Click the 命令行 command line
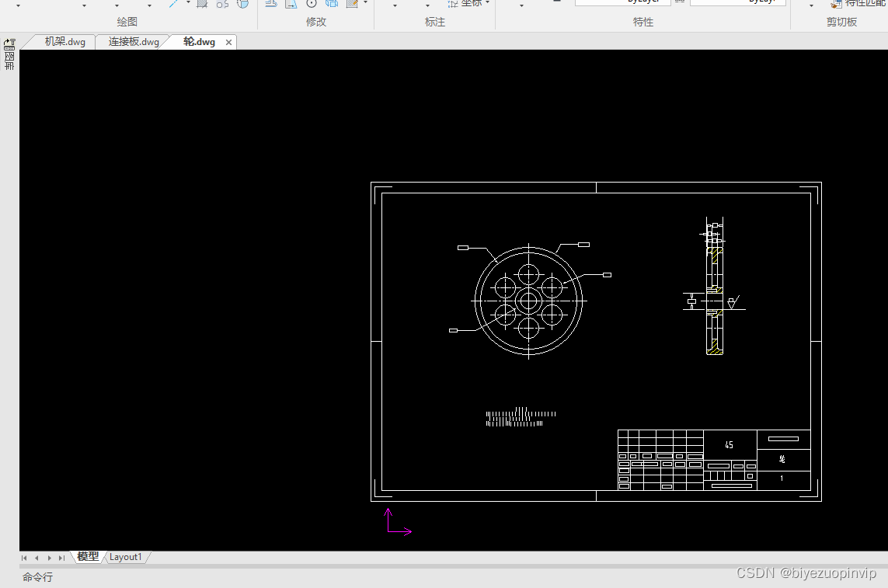The image size is (888, 588). pos(37,576)
